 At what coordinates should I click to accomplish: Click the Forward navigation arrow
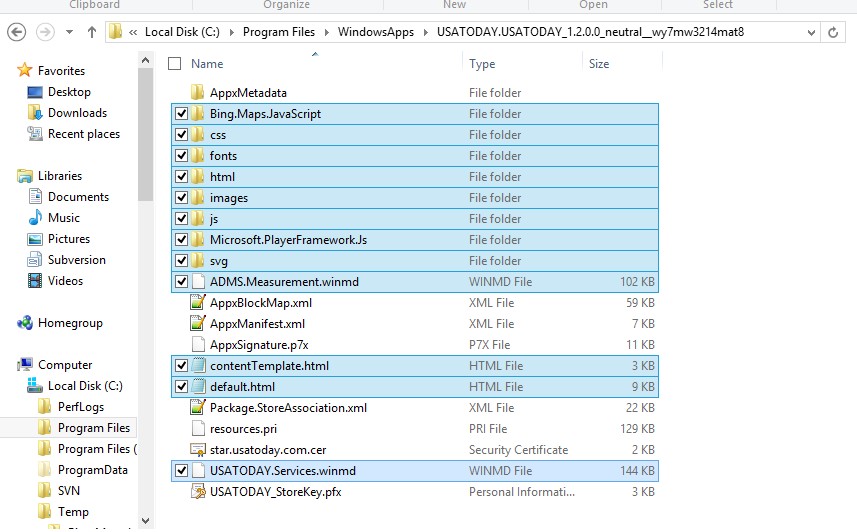pyautogui.click(x=45, y=32)
